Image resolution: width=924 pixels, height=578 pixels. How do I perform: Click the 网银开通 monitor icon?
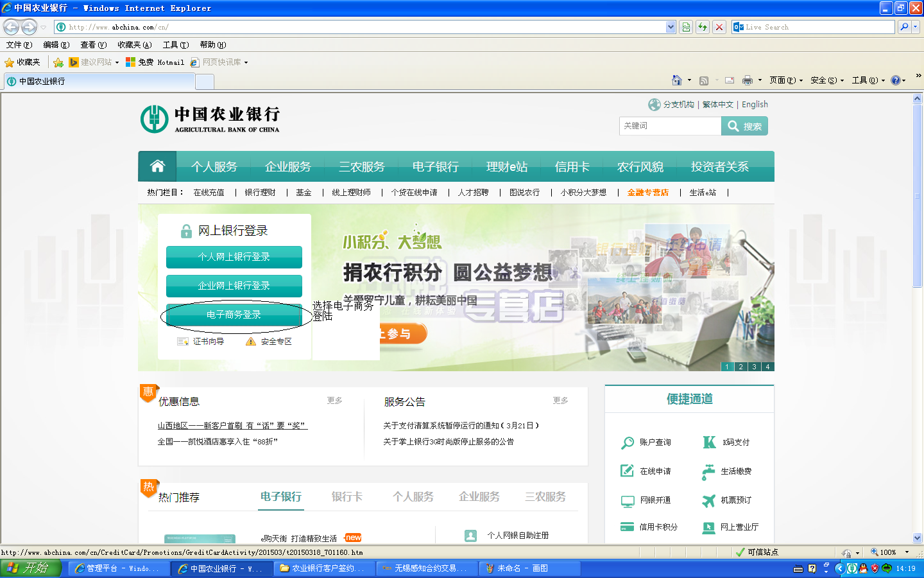(627, 501)
